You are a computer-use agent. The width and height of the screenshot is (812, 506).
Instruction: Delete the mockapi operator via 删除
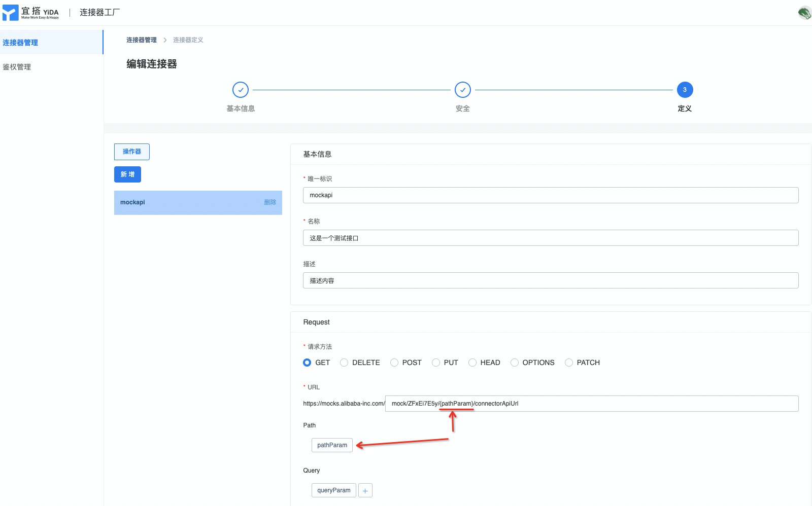pyautogui.click(x=270, y=202)
